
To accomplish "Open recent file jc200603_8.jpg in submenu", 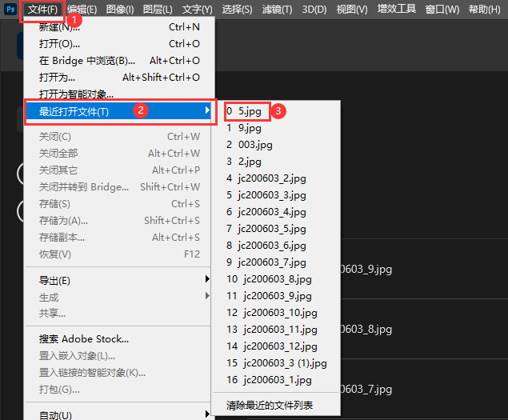I will tap(276, 279).
